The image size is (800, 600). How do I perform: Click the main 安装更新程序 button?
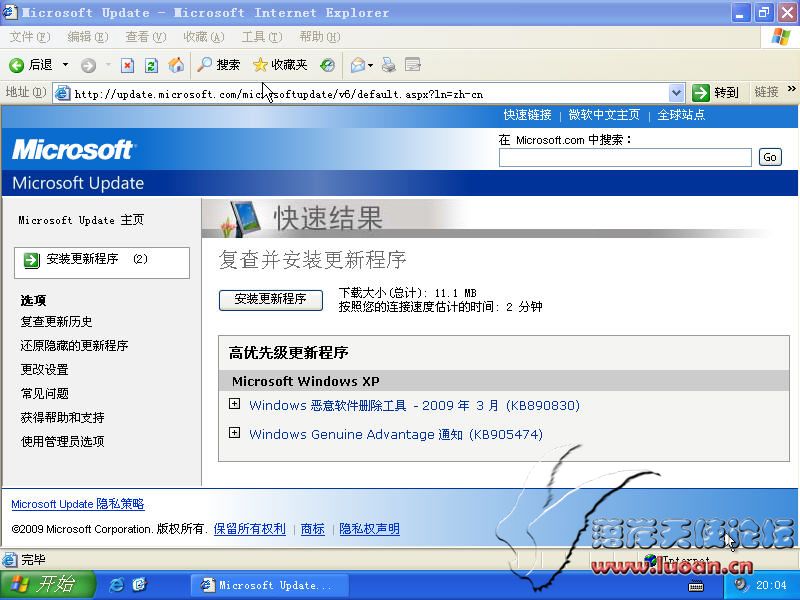pyautogui.click(x=270, y=299)
